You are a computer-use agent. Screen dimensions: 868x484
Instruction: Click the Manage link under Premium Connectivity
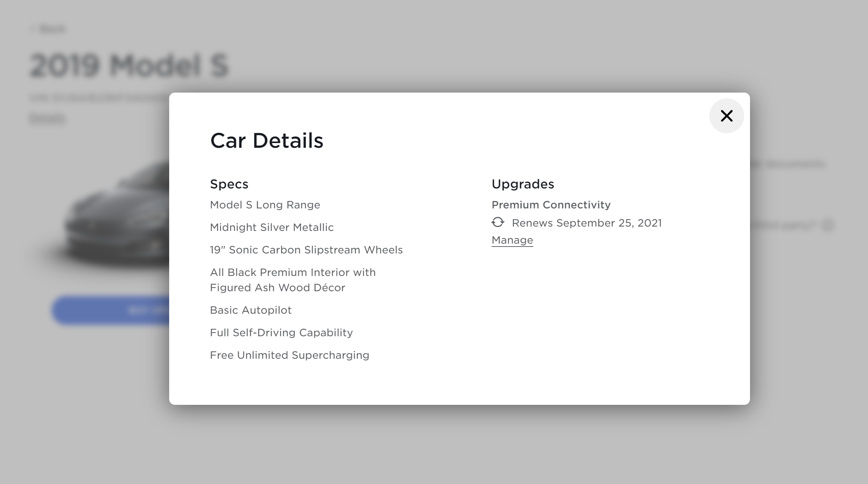512,240
